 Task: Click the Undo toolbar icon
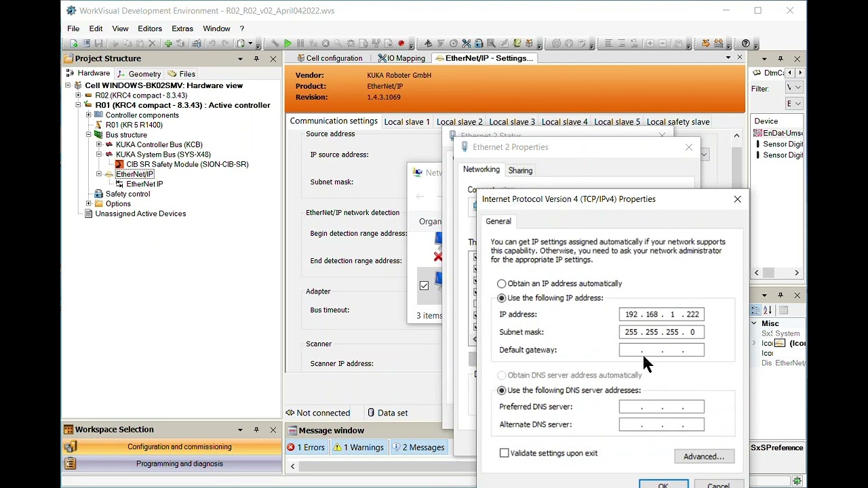coord(212,43)
